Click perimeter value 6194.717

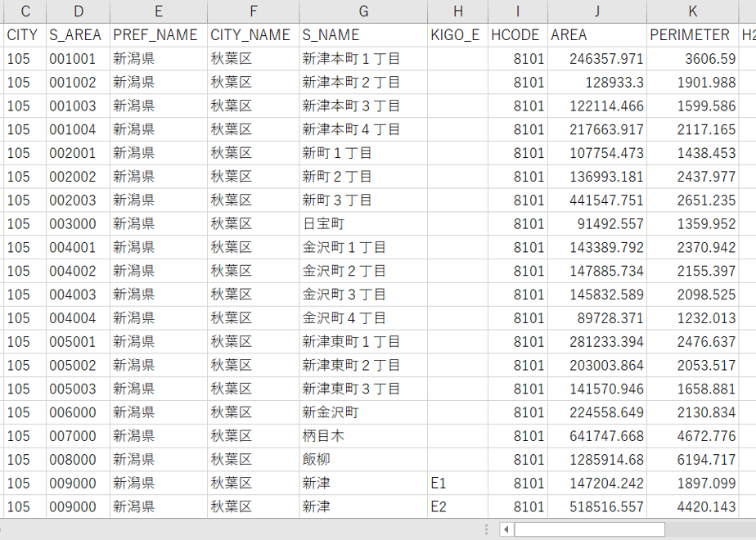tap(692, 460)
